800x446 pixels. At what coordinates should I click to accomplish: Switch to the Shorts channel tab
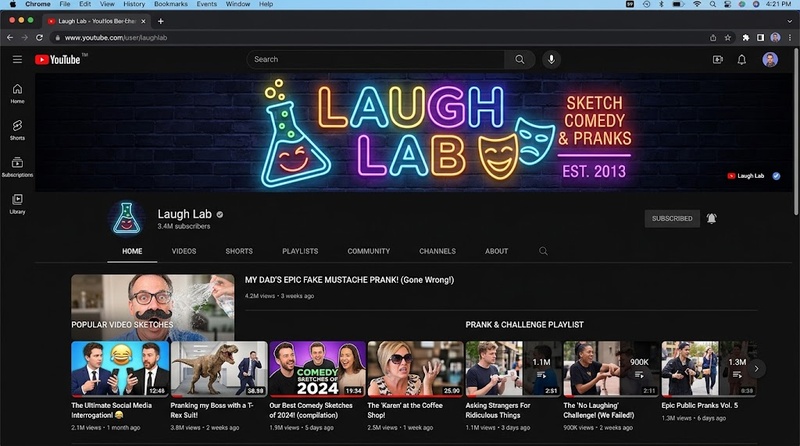pyautogui.click(x=239, y=251)
